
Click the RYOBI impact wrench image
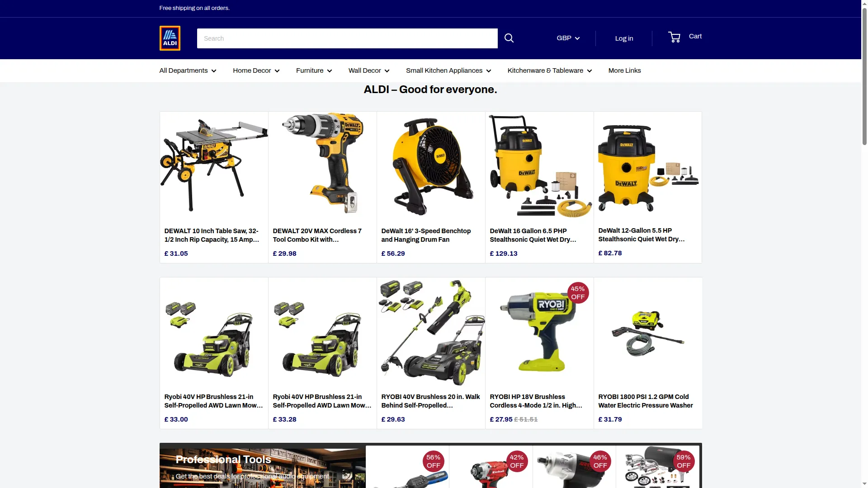click(539, 332)
